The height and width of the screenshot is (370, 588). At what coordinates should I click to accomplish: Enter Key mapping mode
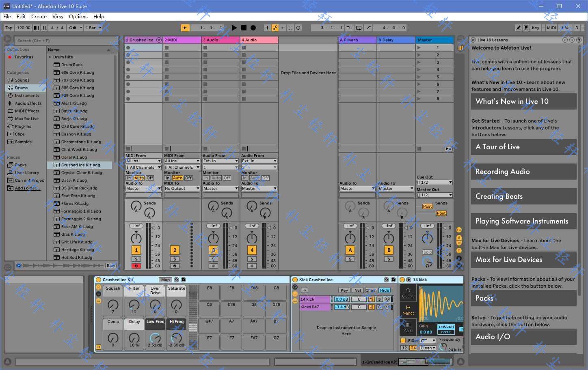click(x=535, y=28)
